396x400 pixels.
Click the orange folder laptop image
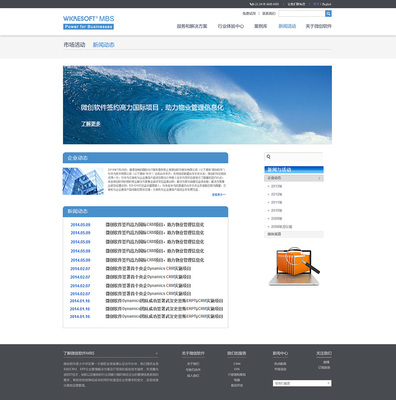click(294, 266)
